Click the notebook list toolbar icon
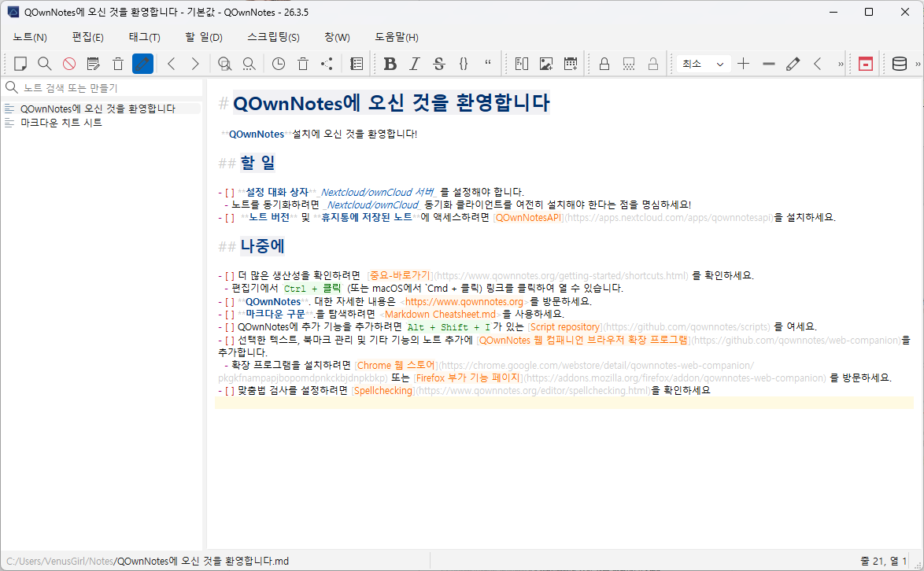The image size is (924, 571). [x=357, y=64]
